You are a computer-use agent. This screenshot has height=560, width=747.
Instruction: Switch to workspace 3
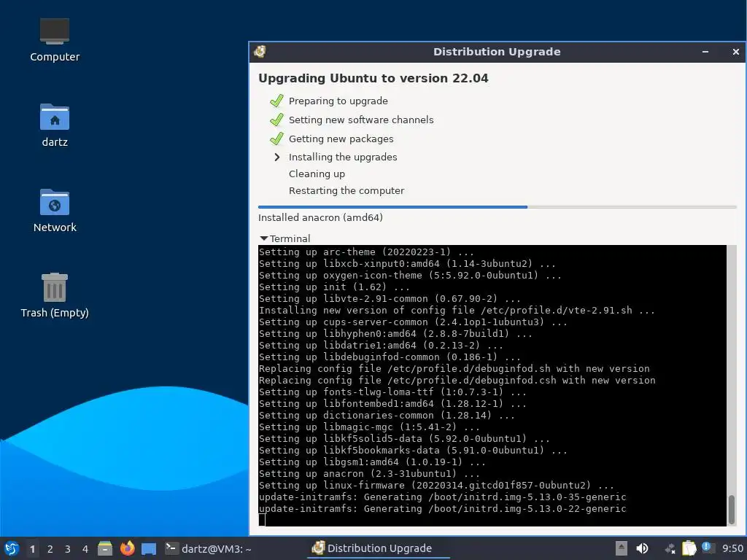coord(68,549)
